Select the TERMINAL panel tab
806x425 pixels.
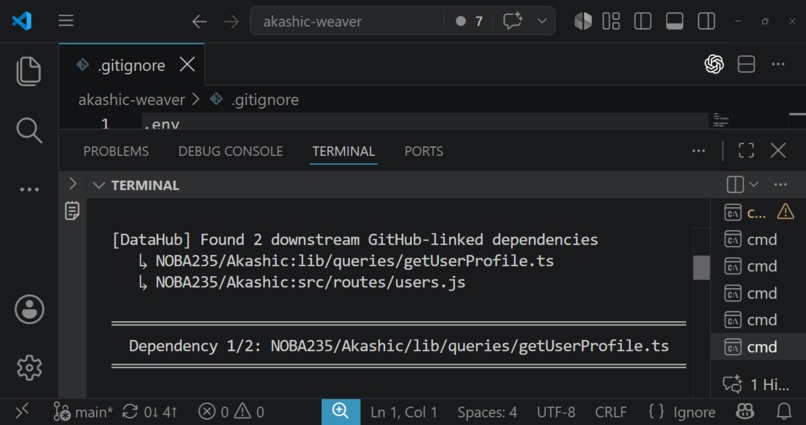(343, 151)
